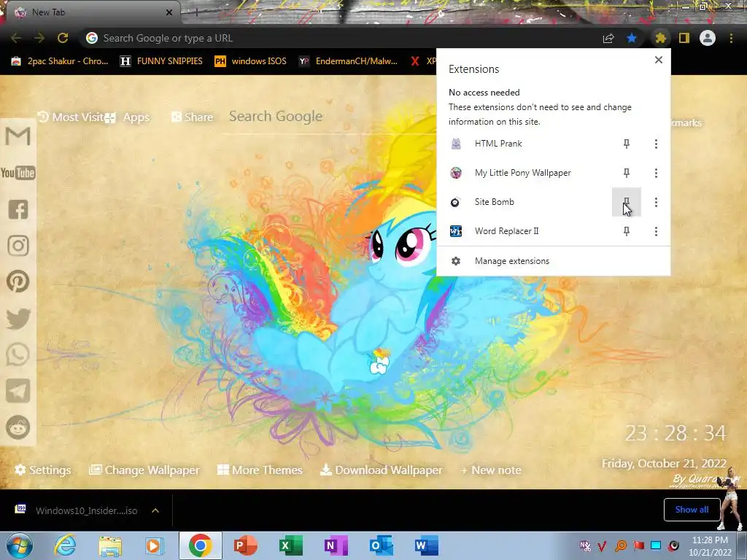747x560 pixels.
Task: Open Reddit from the sidebar
Action: 18,427
